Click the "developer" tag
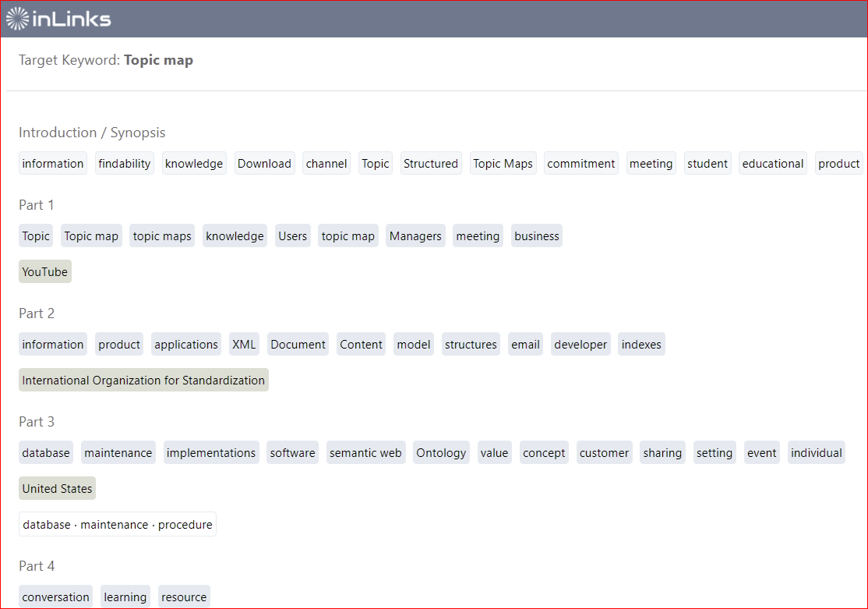This screenshot has height=609, width=868. pyautogui.click(x=580, y=344)
